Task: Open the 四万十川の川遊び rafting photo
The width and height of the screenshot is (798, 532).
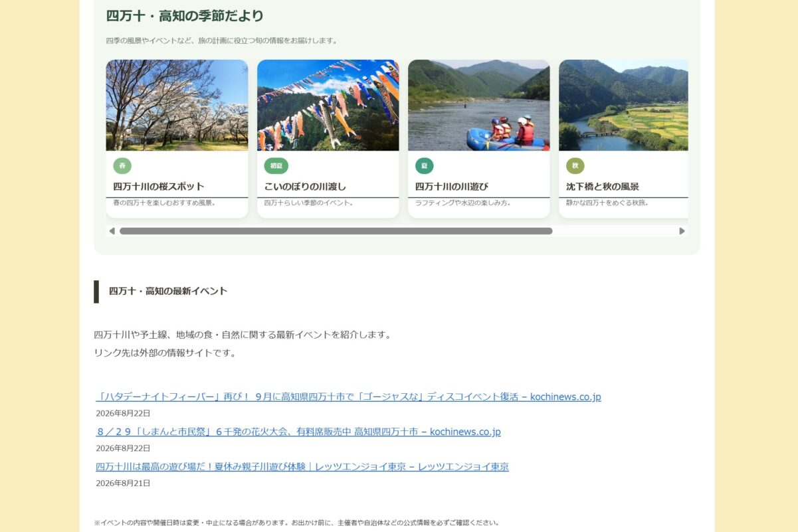Action: tap(479, 105)
